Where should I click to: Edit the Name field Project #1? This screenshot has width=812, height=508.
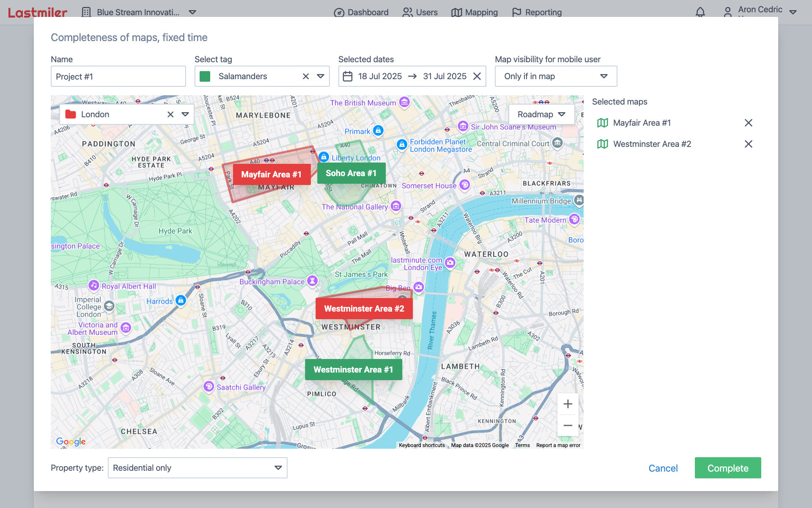pyautogui.click(x=118, y=76)
